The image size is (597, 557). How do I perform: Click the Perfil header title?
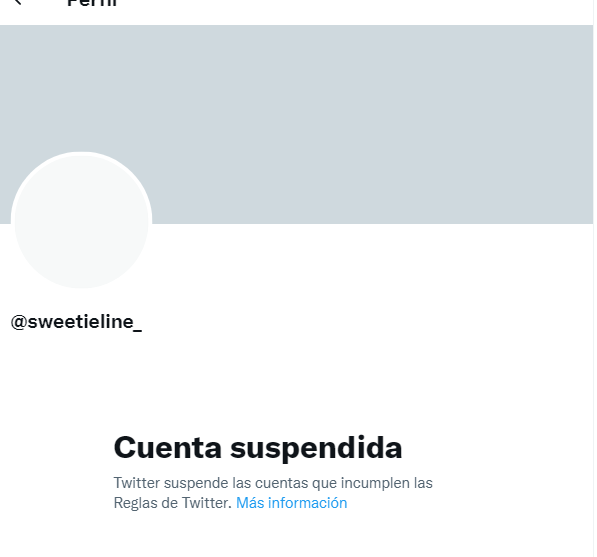[92, 3]
